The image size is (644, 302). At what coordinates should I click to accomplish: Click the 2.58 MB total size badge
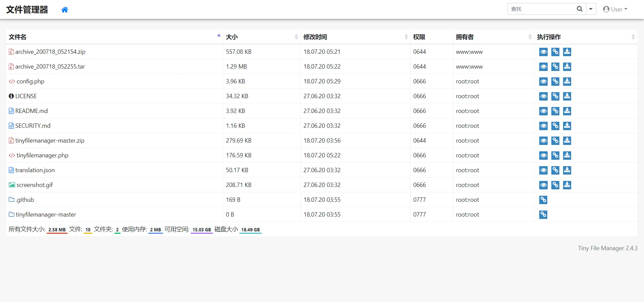(x=57, y=230)
